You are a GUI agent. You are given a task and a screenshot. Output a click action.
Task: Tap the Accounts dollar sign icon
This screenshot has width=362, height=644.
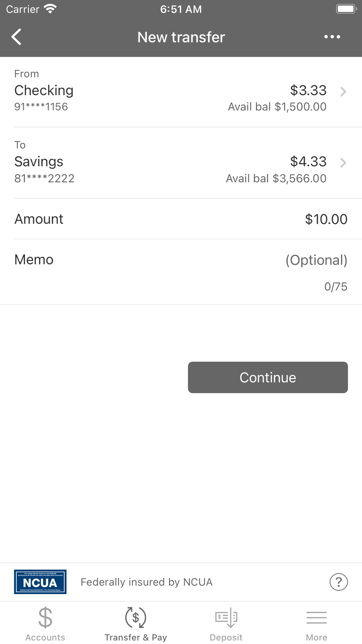(x=45, y=618)
